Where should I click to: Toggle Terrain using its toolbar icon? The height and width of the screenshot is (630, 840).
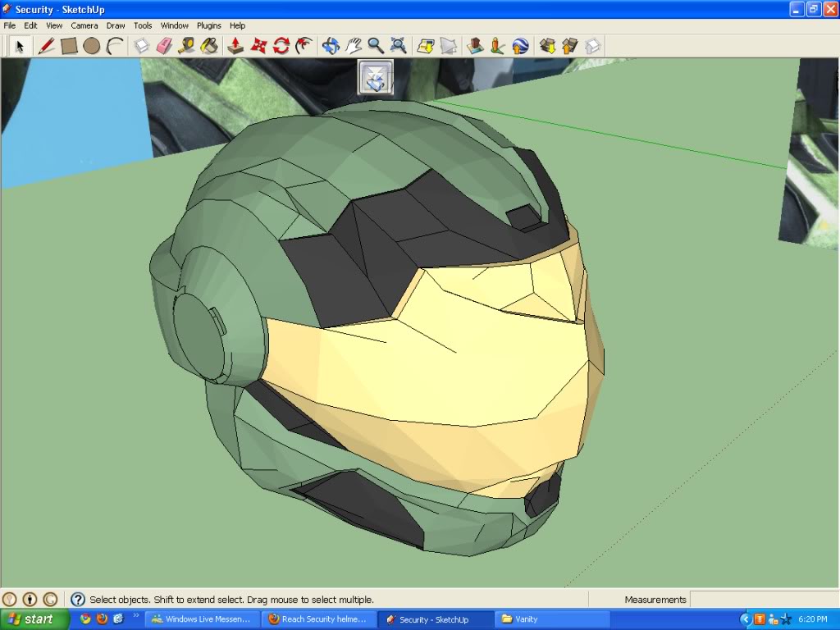click(x=449, y=46)
